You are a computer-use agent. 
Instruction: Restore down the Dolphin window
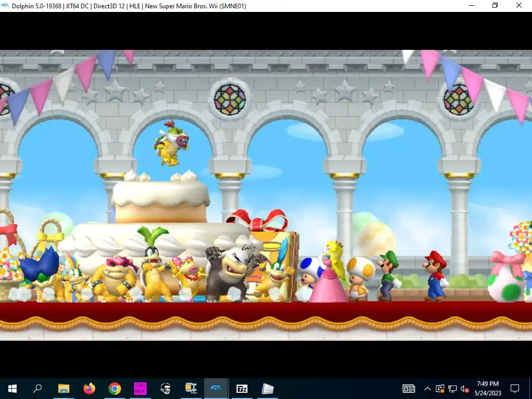tap(495, 5)
